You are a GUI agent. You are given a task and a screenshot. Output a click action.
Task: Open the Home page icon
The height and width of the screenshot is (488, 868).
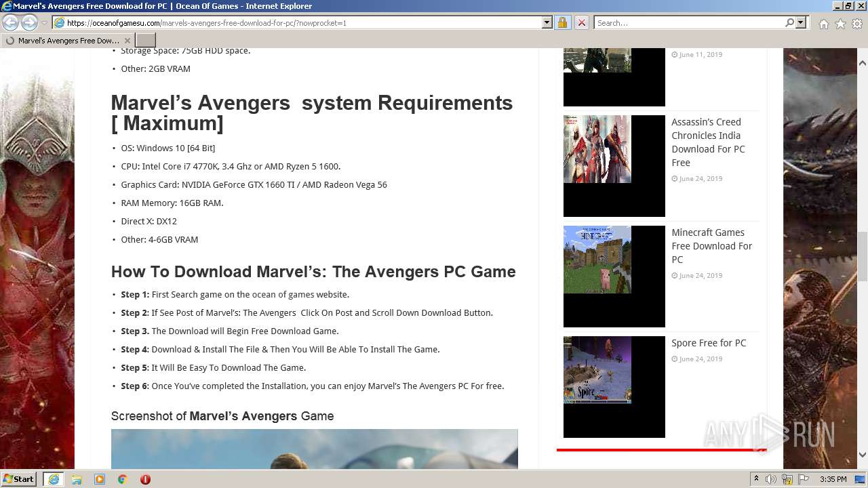[823, 24]
